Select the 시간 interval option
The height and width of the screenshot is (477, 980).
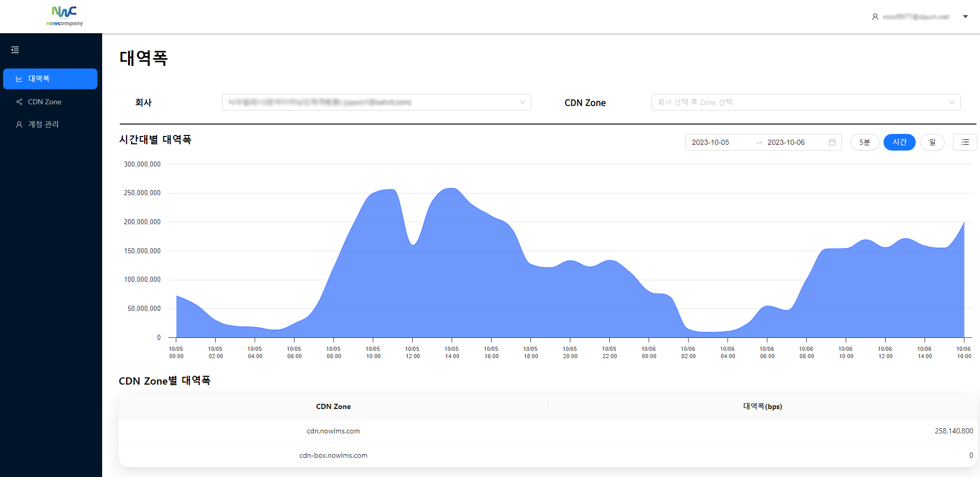point(899,142)
